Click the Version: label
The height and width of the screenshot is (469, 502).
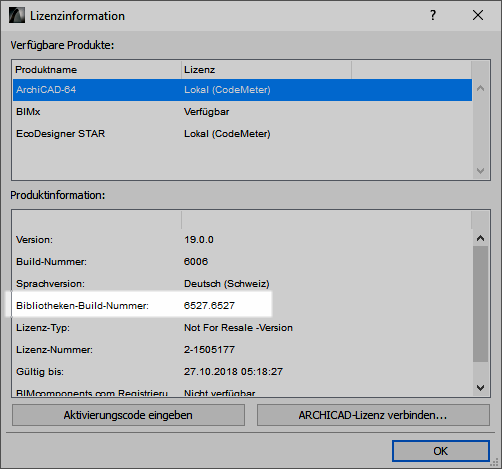(x=34, y=240)
